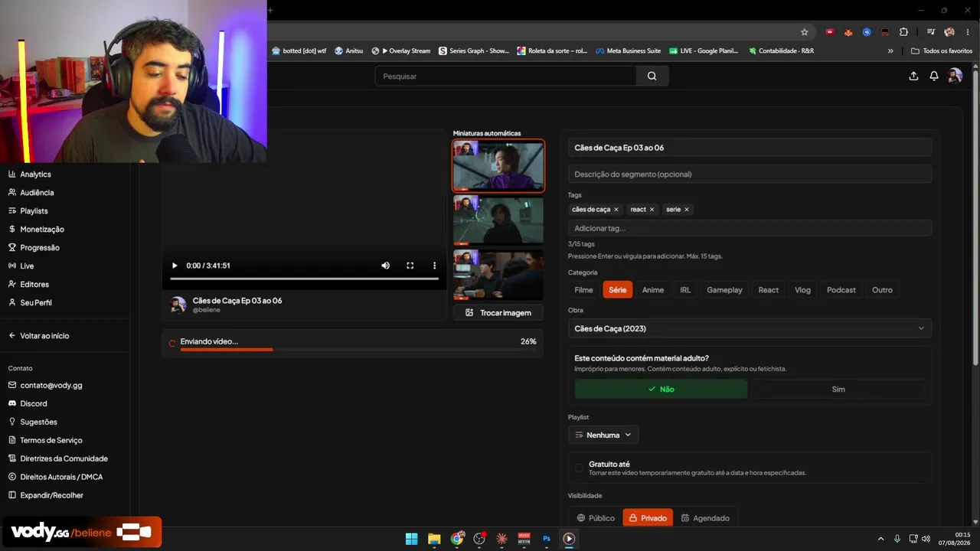Open File Explorer from the taskbar
This screenshot has width=980, height=551.
[434, 539]
